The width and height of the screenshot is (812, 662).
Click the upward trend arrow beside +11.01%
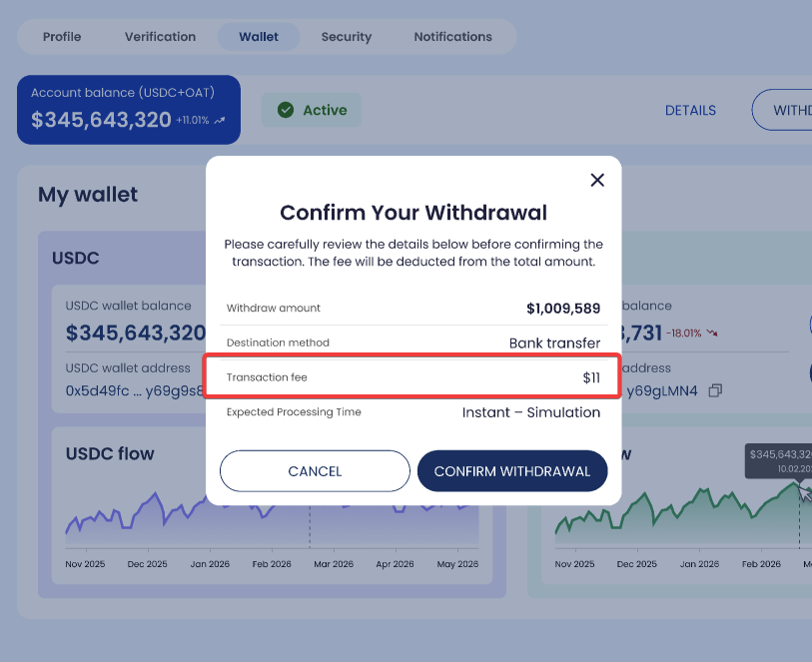[220, 121]
